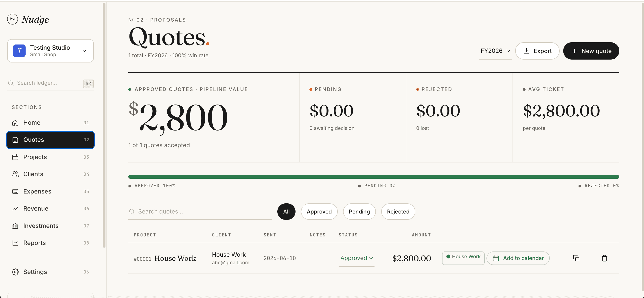The height and width of the screenshot is (298, 644).
Task: Click Add to calendar button
Action: pos(518,258)
